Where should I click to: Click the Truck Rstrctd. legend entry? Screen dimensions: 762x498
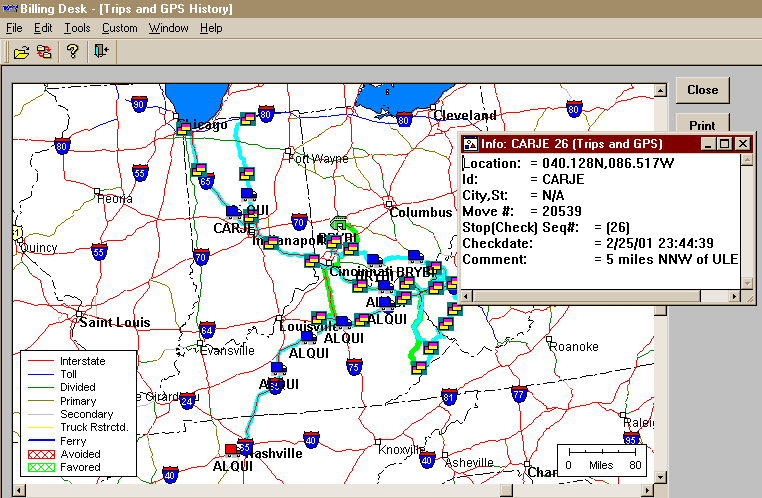[78, 428]
